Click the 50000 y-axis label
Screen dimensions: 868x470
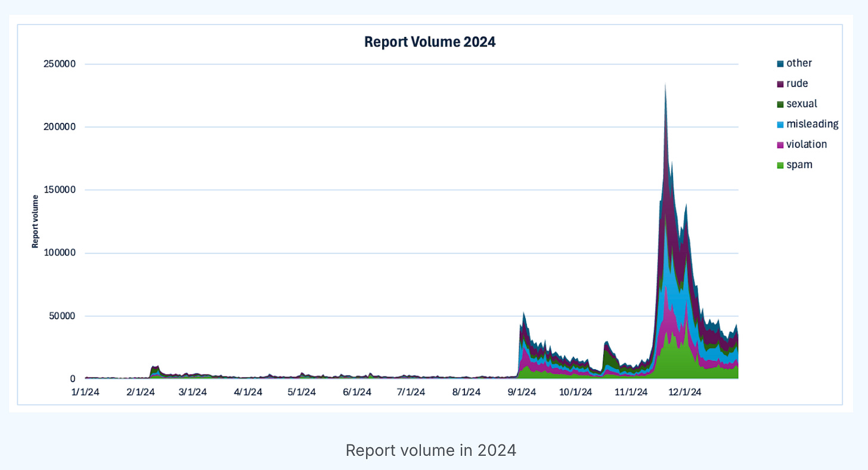(62, 316)
